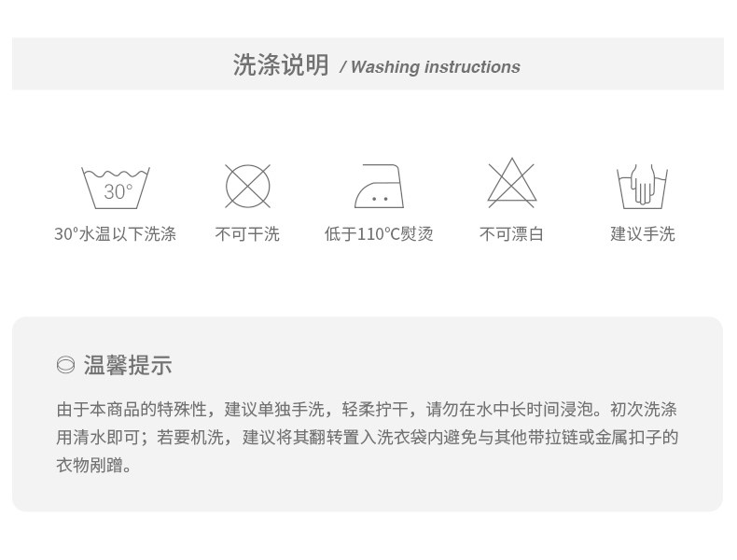Click the do-not-bleach crossed triangle icon

point(511,183)
